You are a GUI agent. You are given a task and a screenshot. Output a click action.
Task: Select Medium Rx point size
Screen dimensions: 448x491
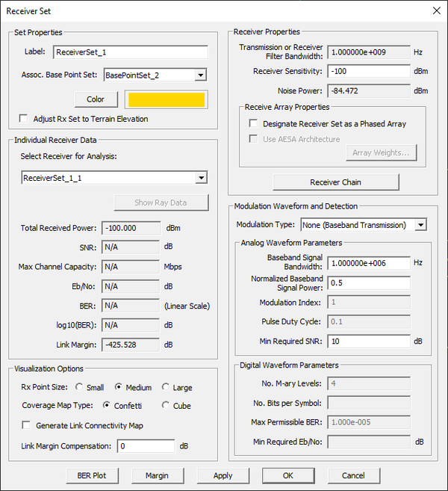tap(118, 387)
